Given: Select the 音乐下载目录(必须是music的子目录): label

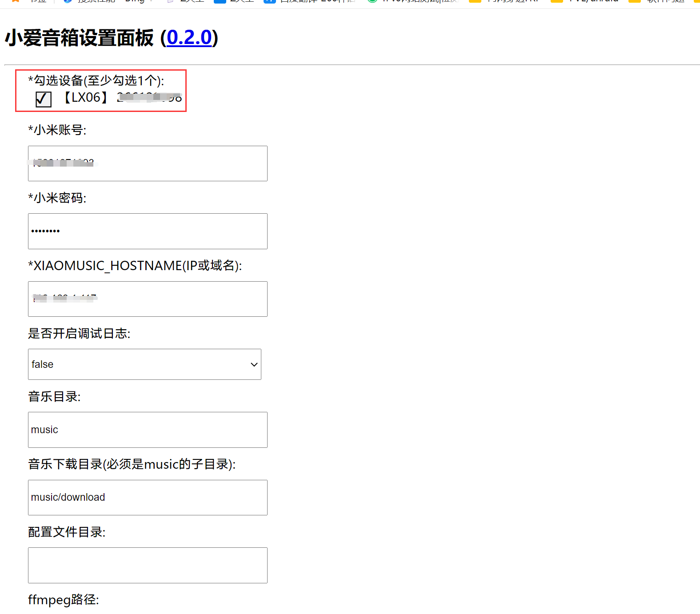Looking at the screenshot, I should click(x=132, y=464).
